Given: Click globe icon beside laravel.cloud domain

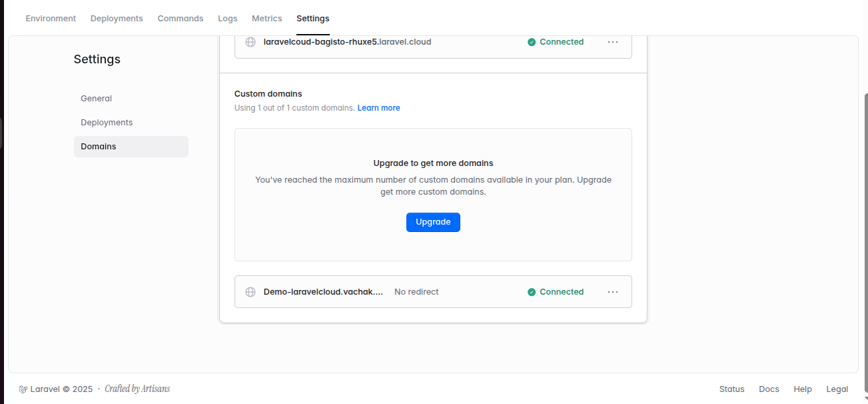Looking at the screenshot, I should [x=250, y=42].
